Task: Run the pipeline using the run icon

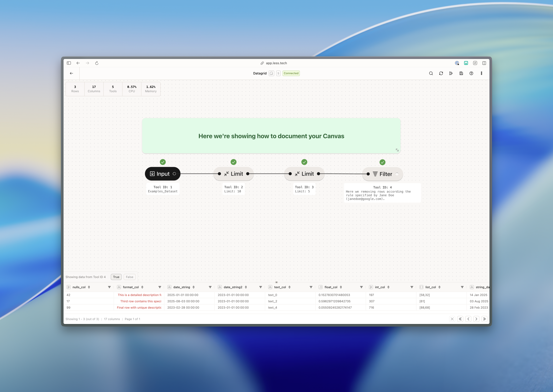Action: tap(451, 73)
